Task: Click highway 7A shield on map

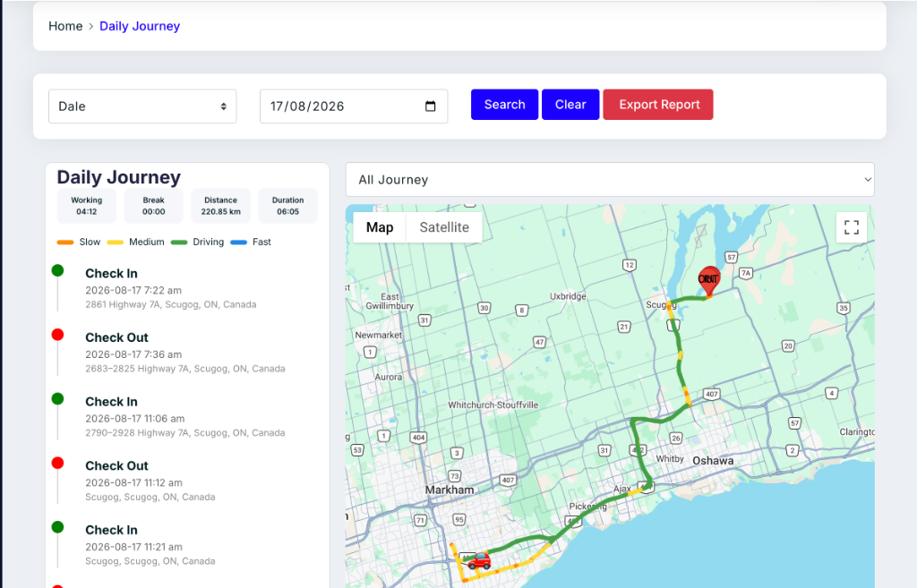Action: click(746, 273)
